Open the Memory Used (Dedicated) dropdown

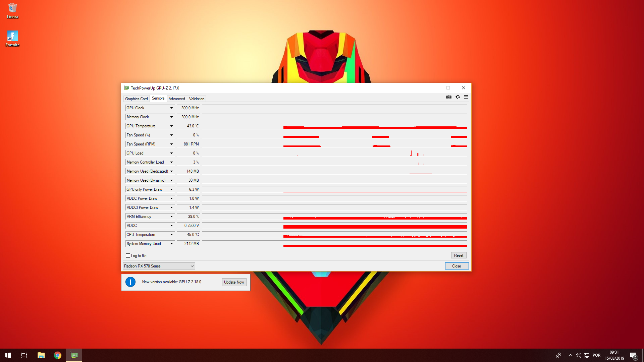coord(171,171)
